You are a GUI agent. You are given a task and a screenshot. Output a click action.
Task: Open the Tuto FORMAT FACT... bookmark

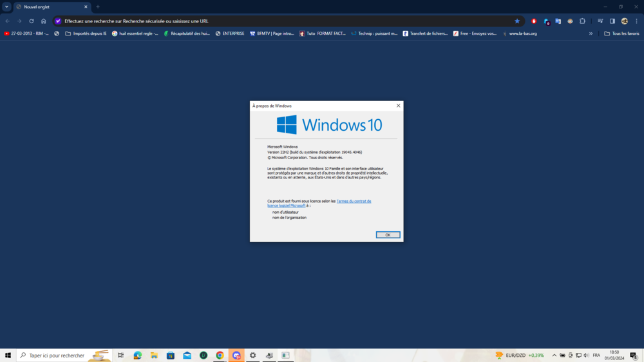point(323,33)
